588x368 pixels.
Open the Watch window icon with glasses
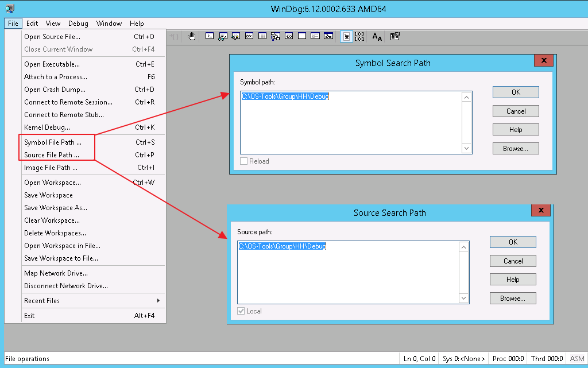coord(223,36)
